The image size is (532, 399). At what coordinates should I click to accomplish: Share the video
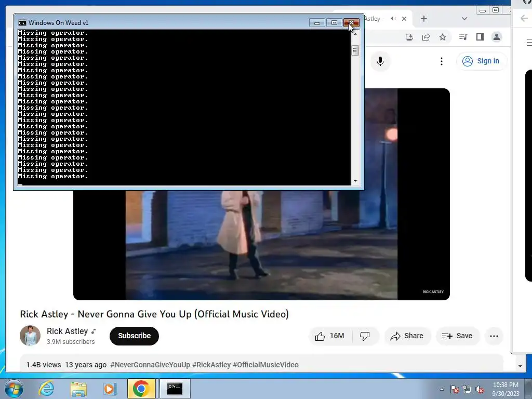click(x=407, y=336)
